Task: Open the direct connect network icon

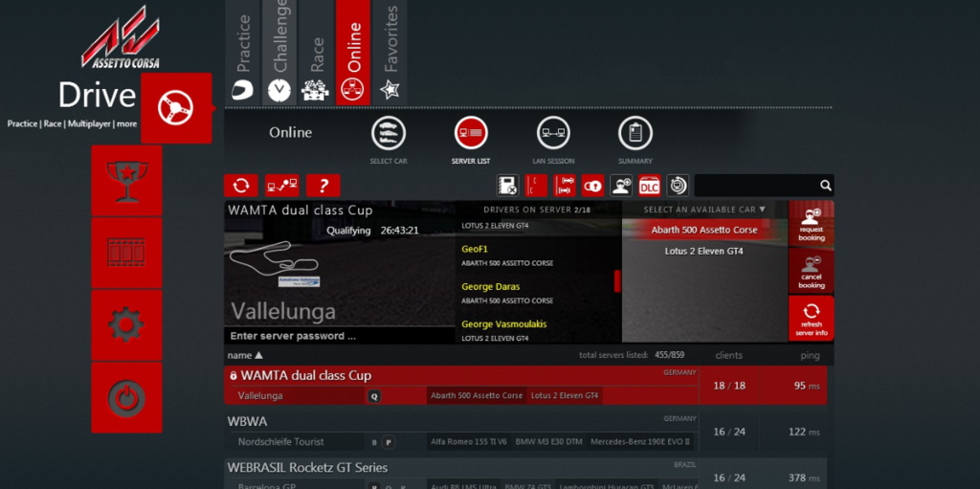Action: coord(281,186)
